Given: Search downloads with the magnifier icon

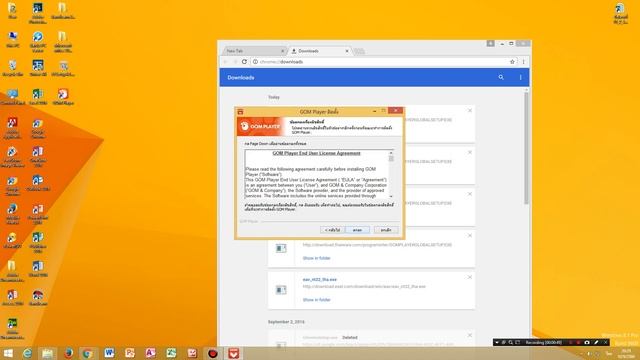Looking at the screenshot, I should click(x=501, y=77).
